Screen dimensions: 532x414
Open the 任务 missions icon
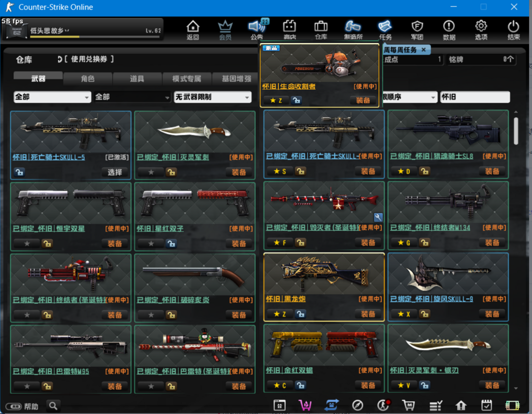[385, 30]
